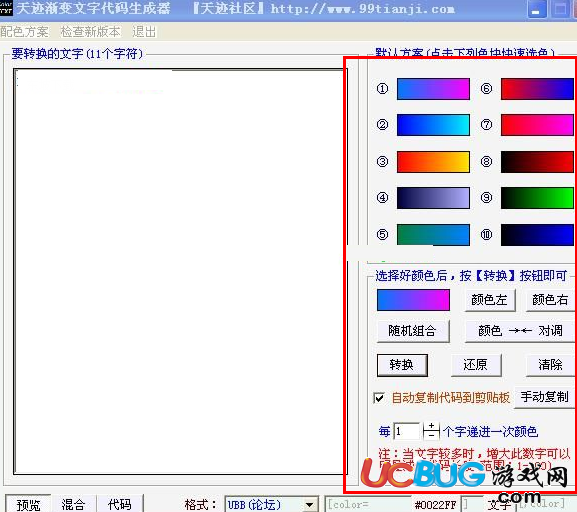Select gradient preset 8 black to red

(x=537, y=162)
